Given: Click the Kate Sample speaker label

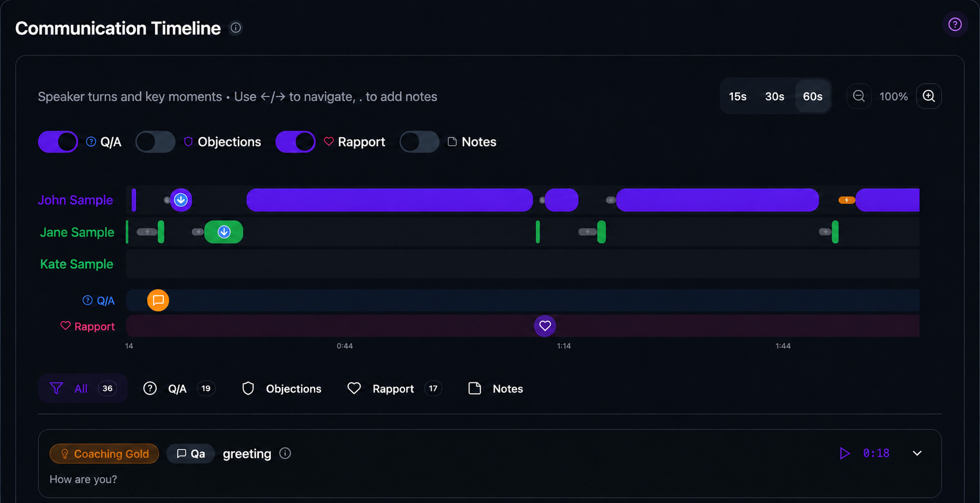Looking at the screenshot, I should click(77, 264).
